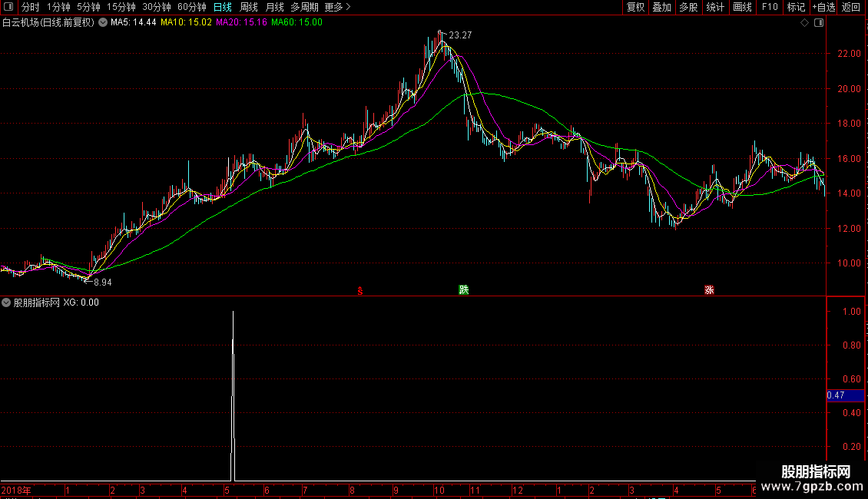868x499 pixels.
Task: Click the panel layout icon at top-left
Action: point(8,7)
